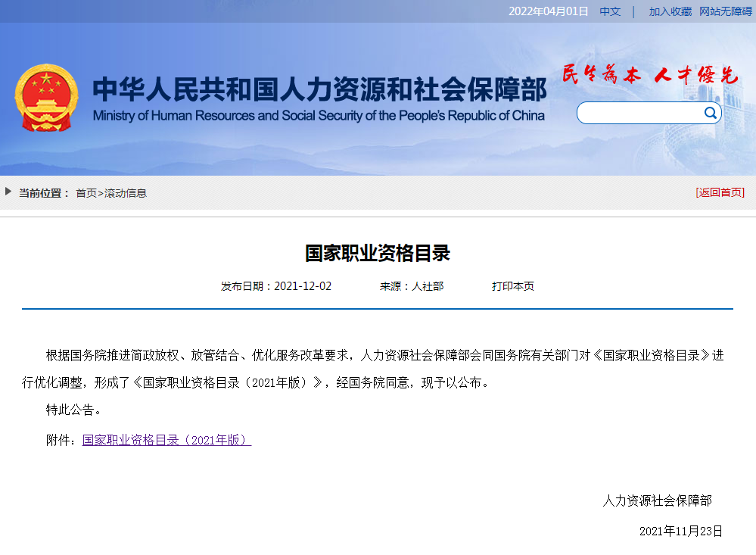Click 打印本页 to print page
756x555 pixels.
tap(513, 286)
